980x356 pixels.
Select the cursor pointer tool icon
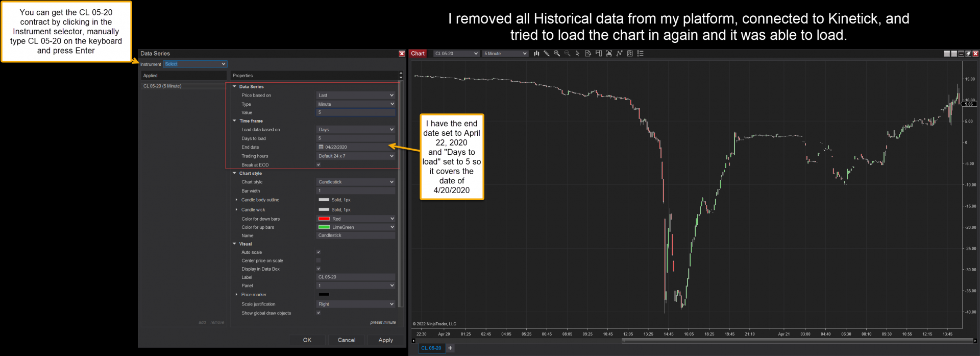578,53
